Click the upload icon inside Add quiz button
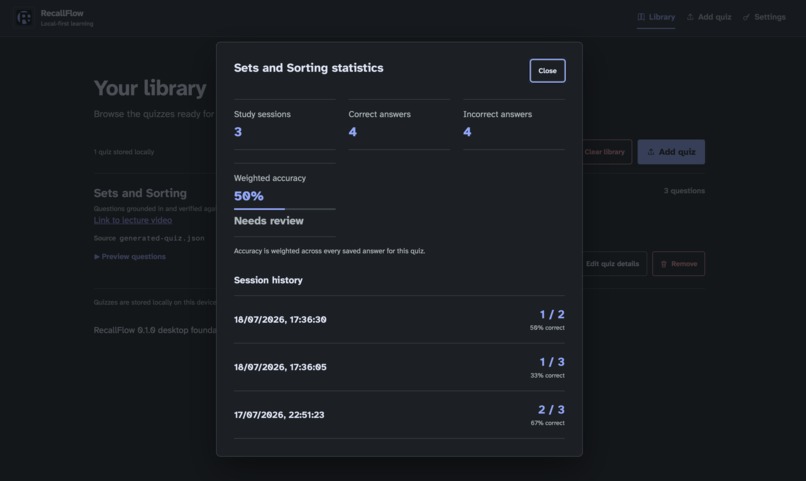This screenshot has height=481, width=806. (x=651, y=152)
